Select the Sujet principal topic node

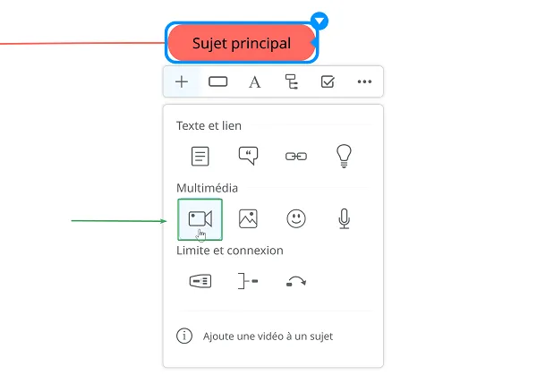pos(242,43)
